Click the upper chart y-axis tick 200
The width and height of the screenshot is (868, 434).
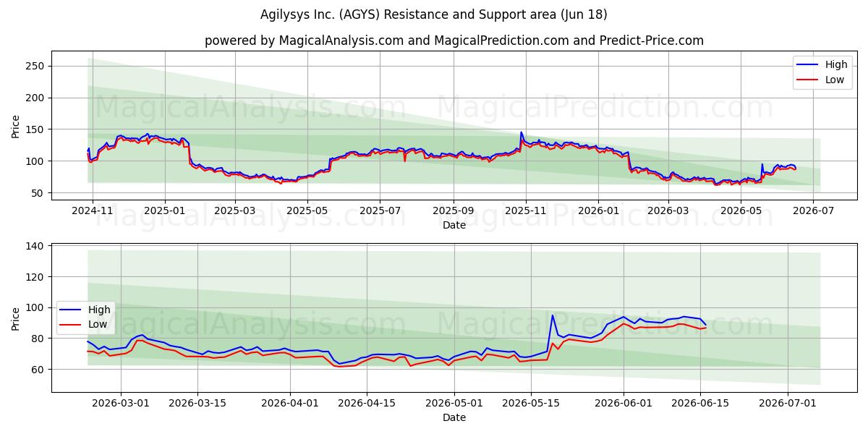36,98
